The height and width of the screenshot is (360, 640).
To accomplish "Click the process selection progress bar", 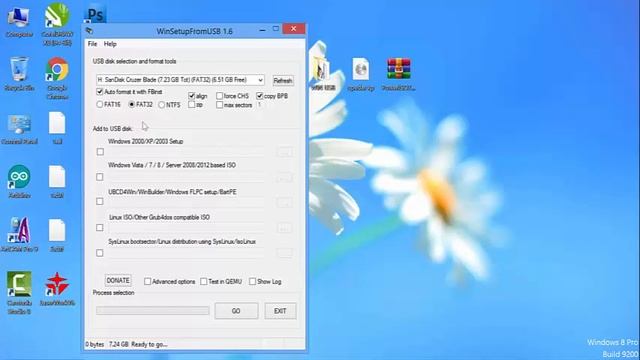I will [153, 311].
